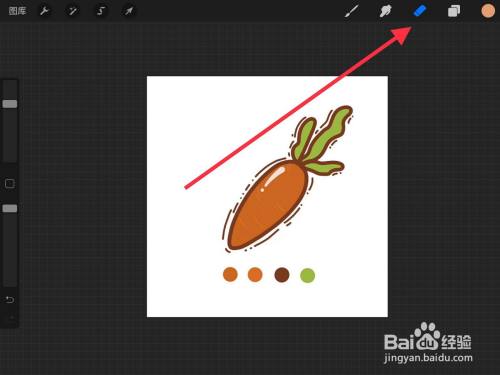Image resolution: width=500 pixels, height=375 pixels.
Task: Open the active color circle picker
Action: (x=488, y=11)
